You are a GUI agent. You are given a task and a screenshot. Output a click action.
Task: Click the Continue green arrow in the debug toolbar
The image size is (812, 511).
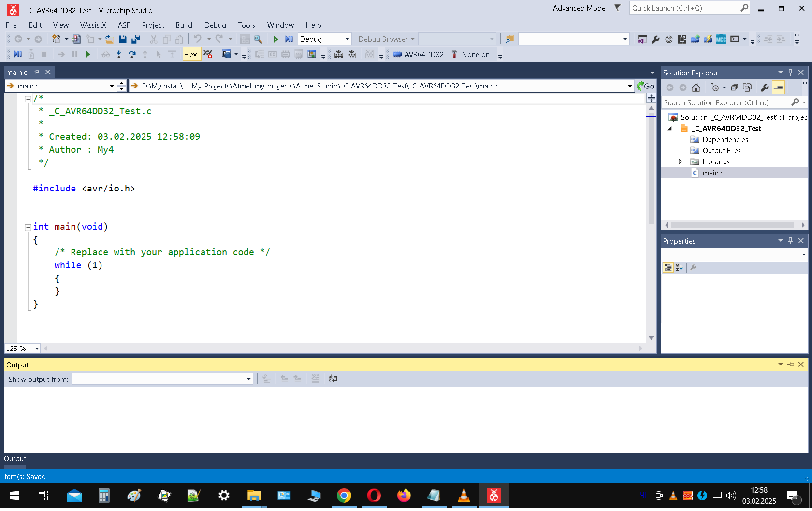[87, 55]
